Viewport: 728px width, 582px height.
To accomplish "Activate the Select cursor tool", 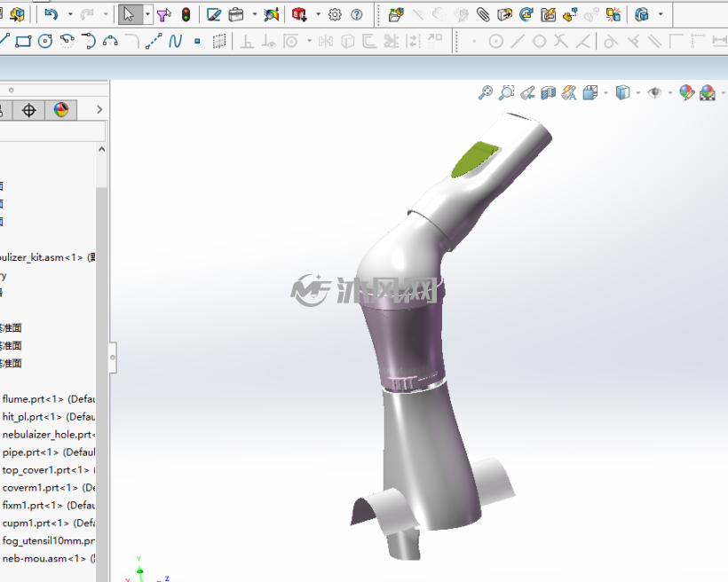I will (x=129, y=14).
